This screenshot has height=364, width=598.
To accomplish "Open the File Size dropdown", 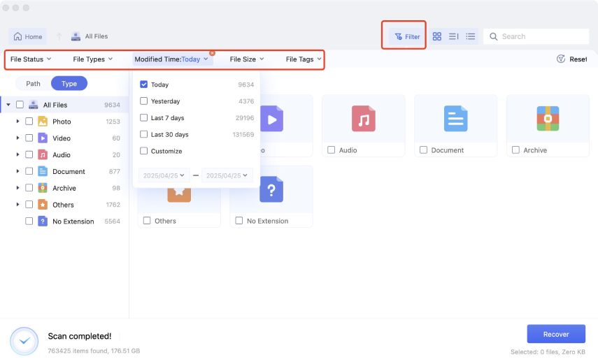I will [x=247, y=59].
